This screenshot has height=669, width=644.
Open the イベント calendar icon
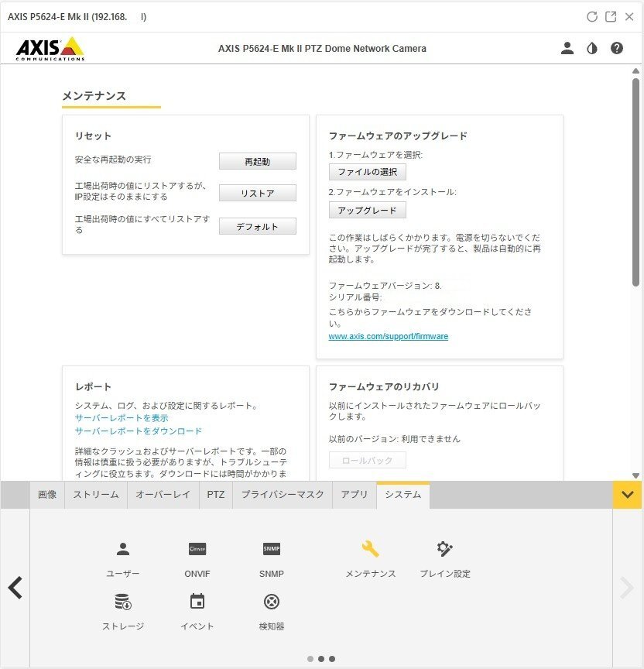(x=197, y=602)
